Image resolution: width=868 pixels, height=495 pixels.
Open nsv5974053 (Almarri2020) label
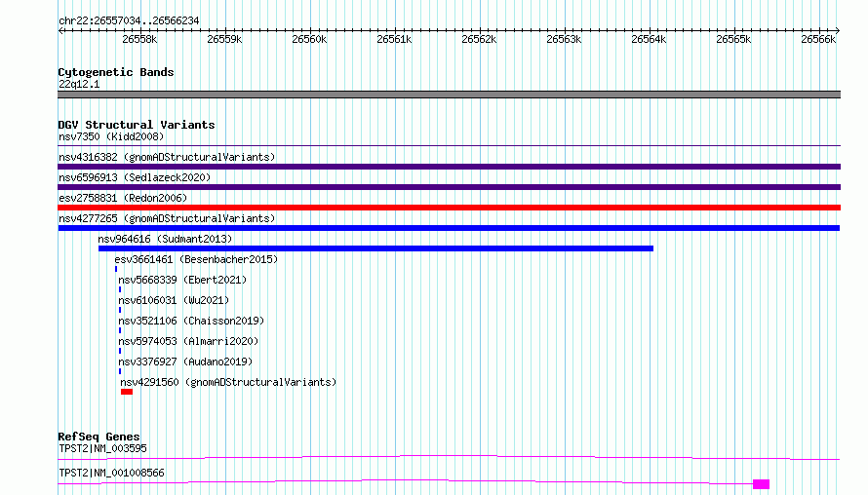click(188, 341)
